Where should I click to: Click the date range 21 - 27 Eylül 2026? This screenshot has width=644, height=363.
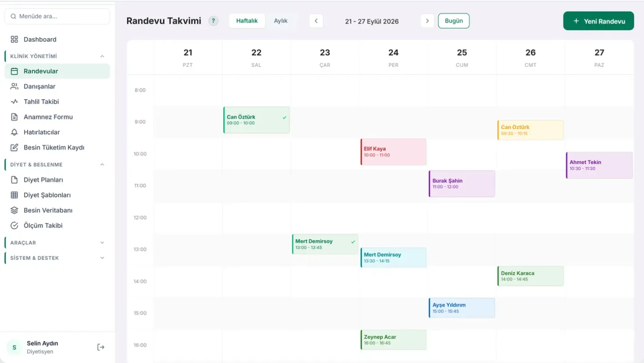372,21
